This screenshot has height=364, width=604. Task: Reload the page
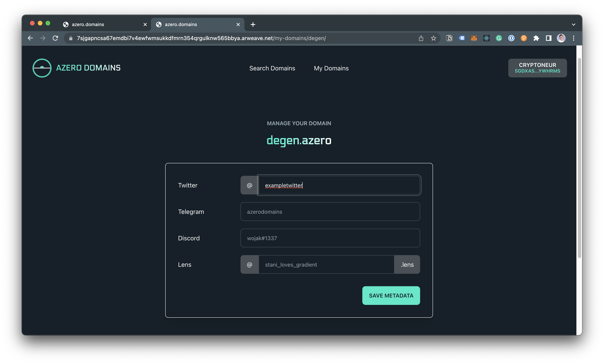pyautogui.click(x=55, y=38)
